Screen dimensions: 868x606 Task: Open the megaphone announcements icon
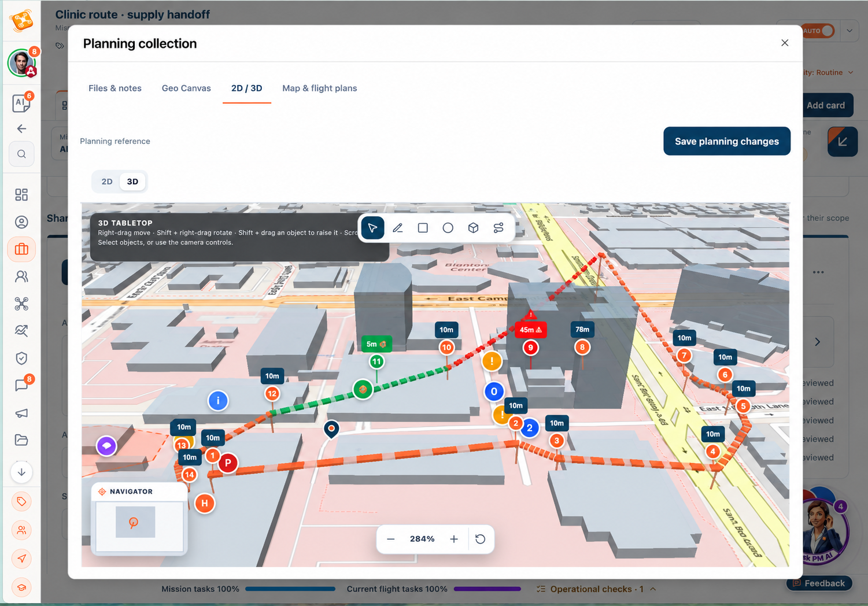click(21, 413)
